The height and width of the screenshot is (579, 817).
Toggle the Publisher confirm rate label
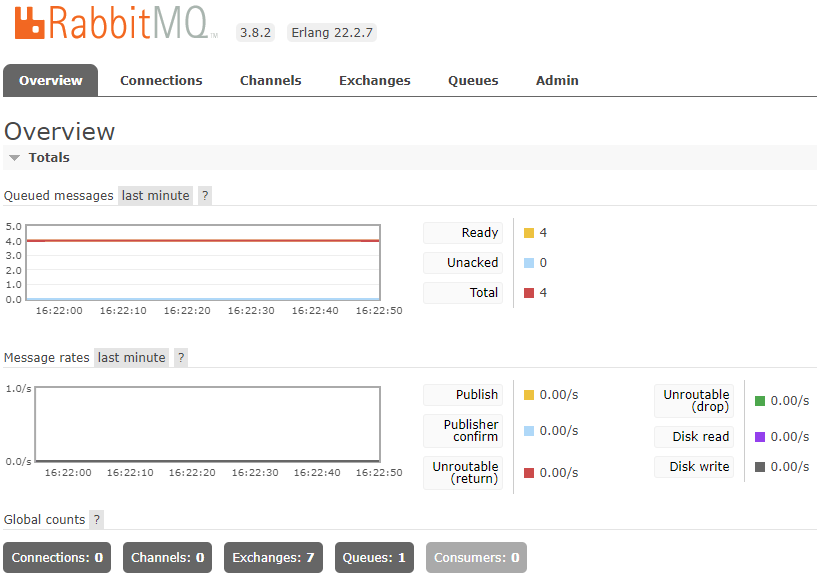[x=463, y=431]
